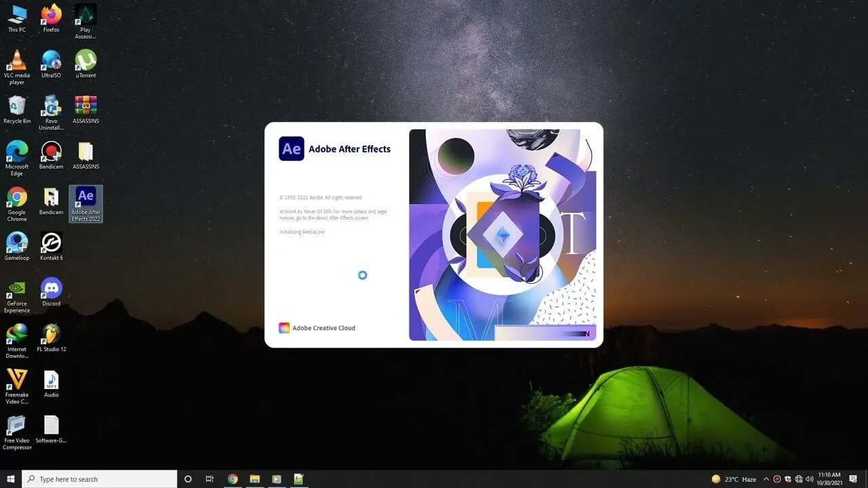Open the clock showing 11:10 AM
Viewport: 868px width, 488px height.
[829, 479]
